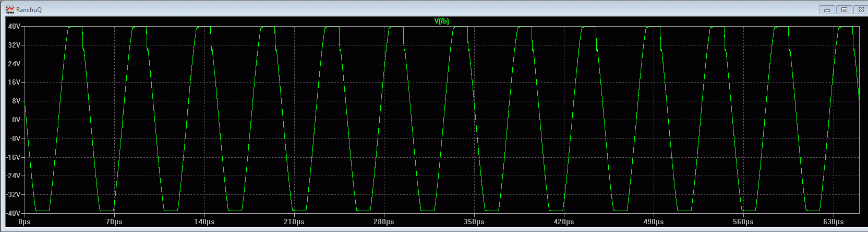Click the 280µs time axis label
This screenshot has width=868, height=232.
384,222
